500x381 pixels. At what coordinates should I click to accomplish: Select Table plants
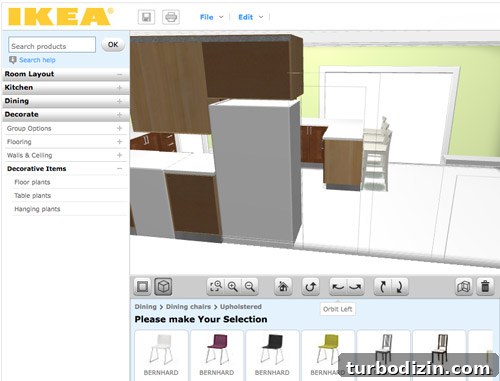[33, 196]
